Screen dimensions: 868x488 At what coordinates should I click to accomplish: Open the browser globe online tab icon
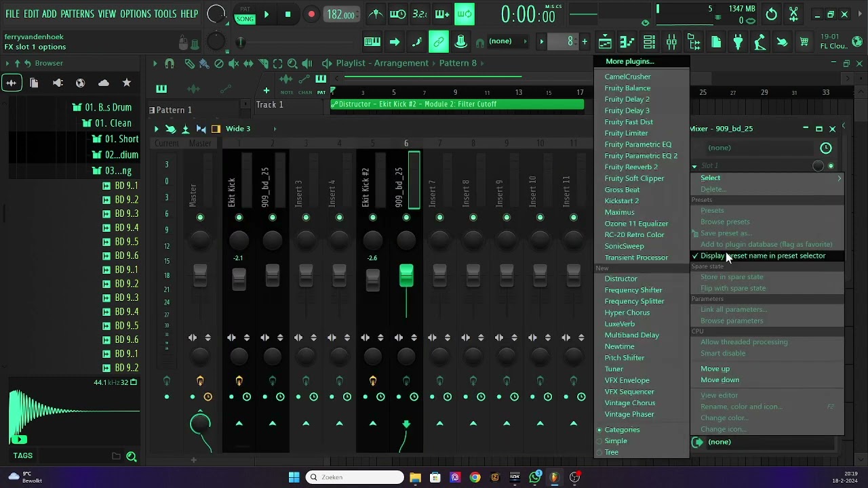tap(80, 83)
